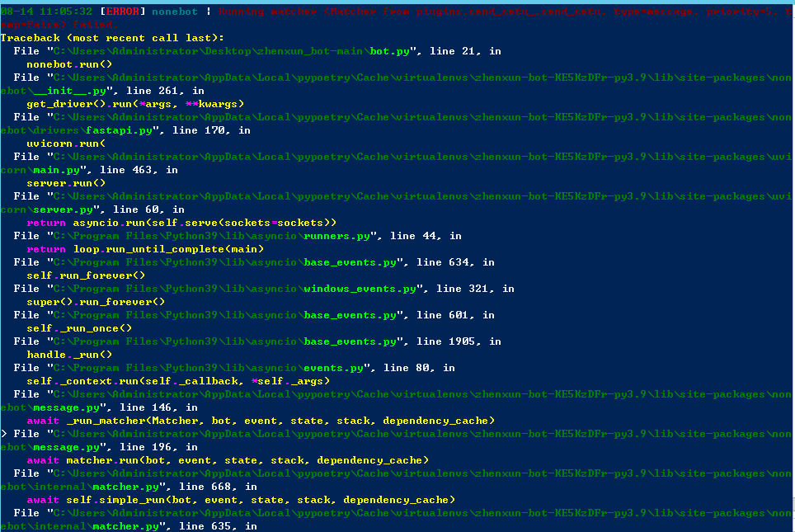Click the main.py file name
Image resolution: width=795 pixels, height=532 pixels.
point(57,170)
